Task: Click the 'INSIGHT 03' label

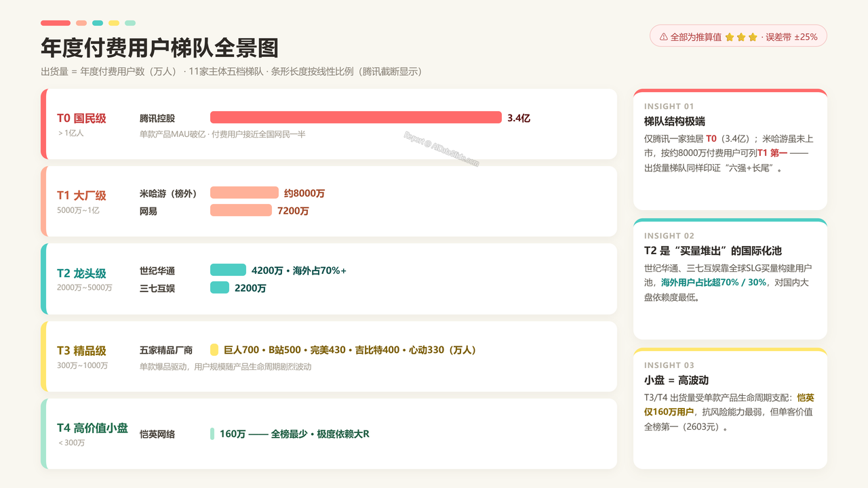Action: (x=669, y=365)
